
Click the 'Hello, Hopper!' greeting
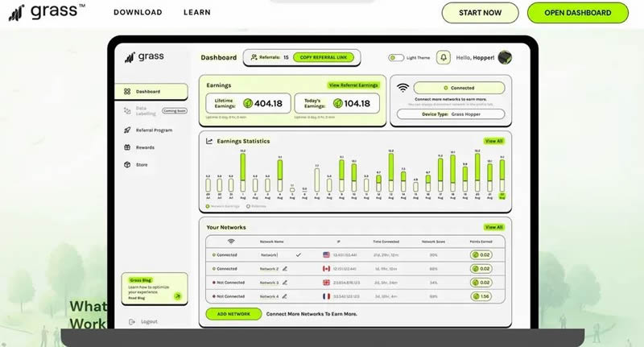[475, 57]
